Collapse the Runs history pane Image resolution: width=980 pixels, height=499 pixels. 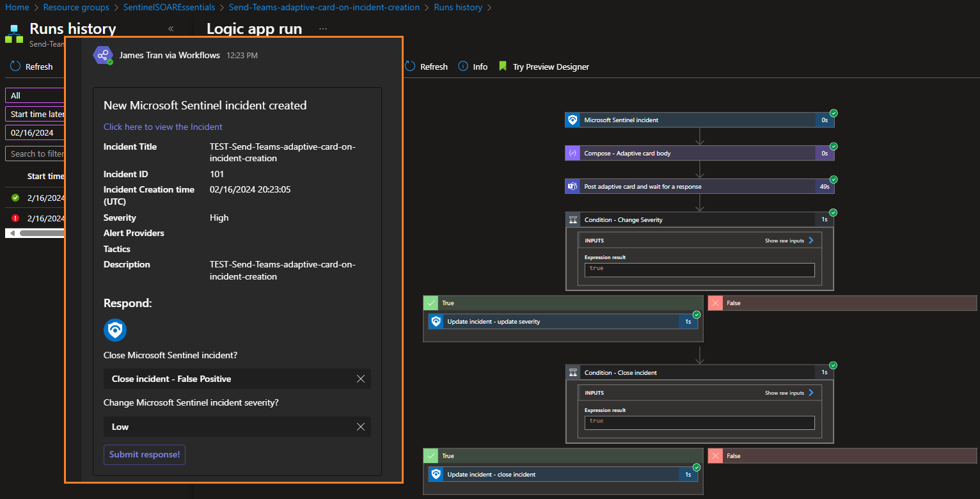171,29
